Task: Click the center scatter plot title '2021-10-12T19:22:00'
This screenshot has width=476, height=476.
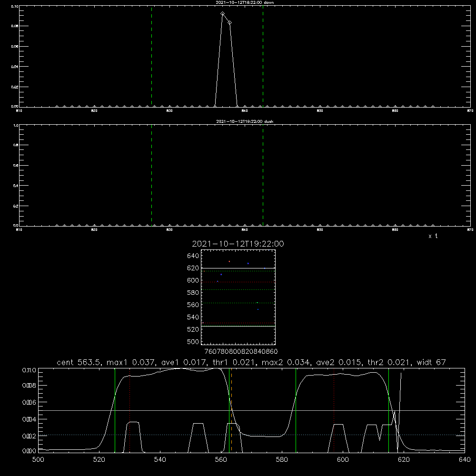Action: click(x=238, y=244)
